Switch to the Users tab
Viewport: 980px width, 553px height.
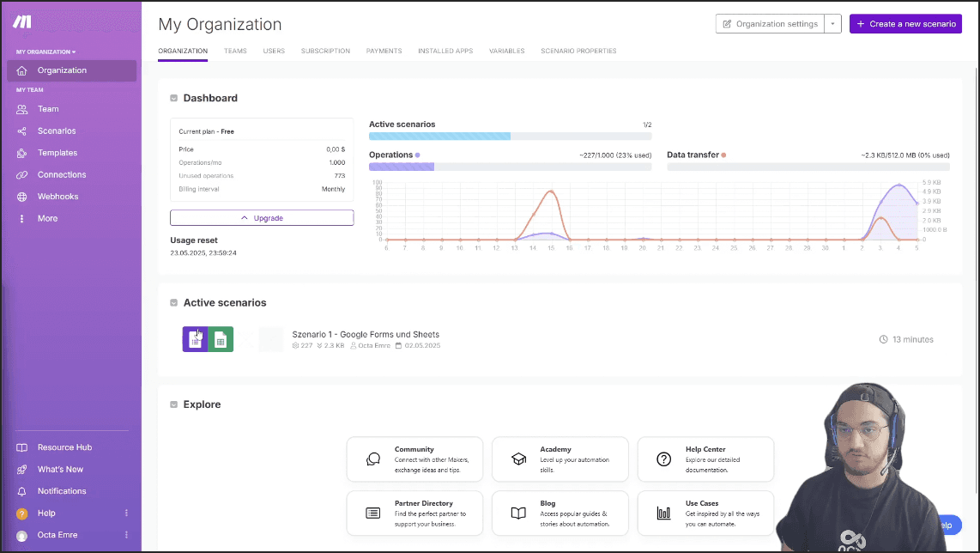[274, 52]
